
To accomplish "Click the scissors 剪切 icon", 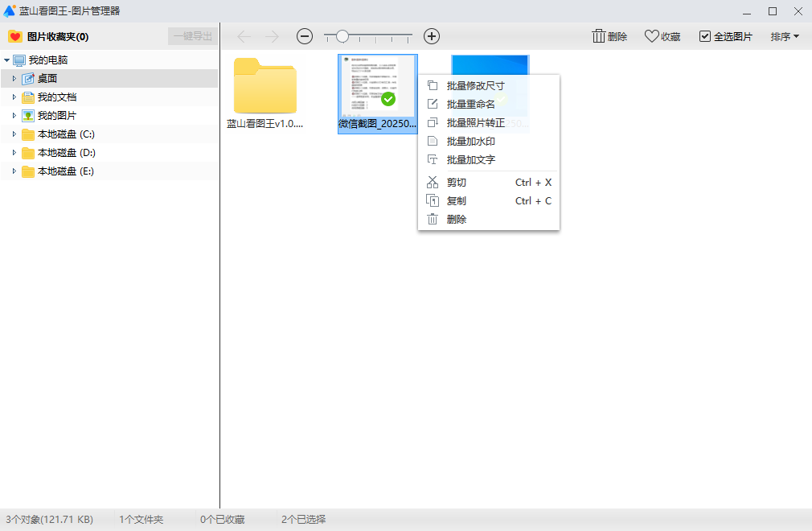I will 433,183.
